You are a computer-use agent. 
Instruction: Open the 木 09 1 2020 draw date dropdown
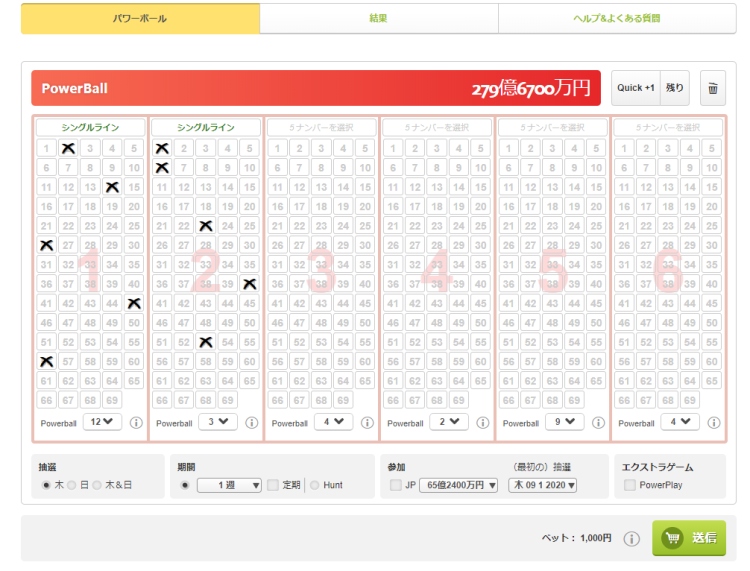coord(542,485)
